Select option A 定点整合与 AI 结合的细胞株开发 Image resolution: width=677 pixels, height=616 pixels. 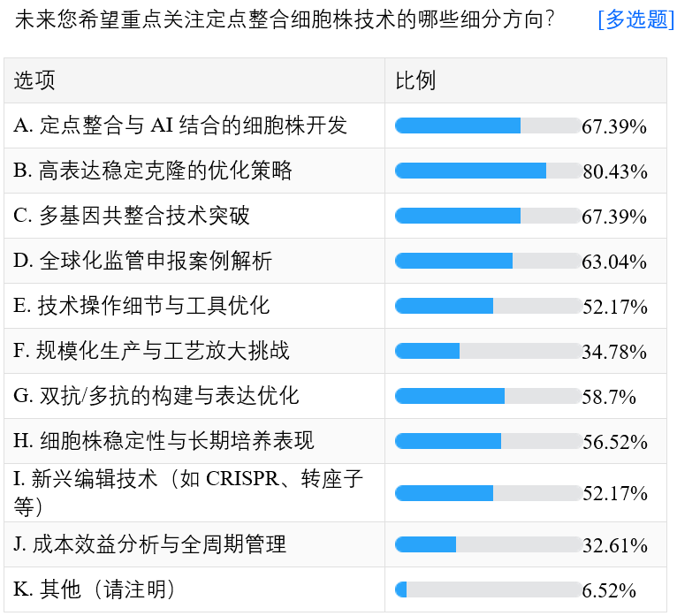(180, 125)
